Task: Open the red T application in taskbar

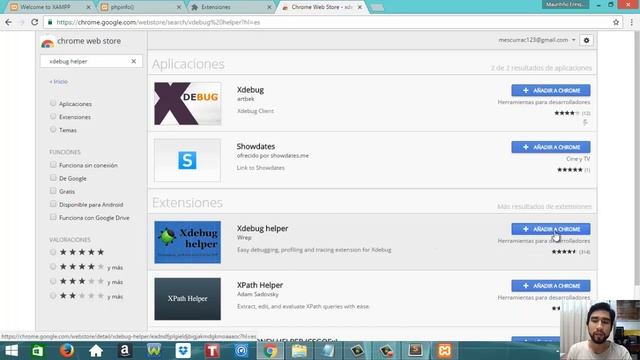Action: point(212,351)
